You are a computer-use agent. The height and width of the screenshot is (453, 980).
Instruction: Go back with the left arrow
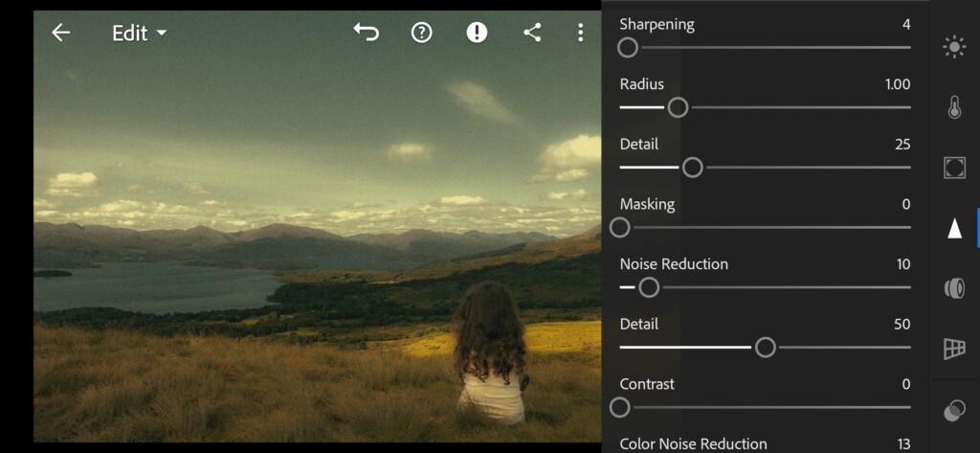point(60,33)
